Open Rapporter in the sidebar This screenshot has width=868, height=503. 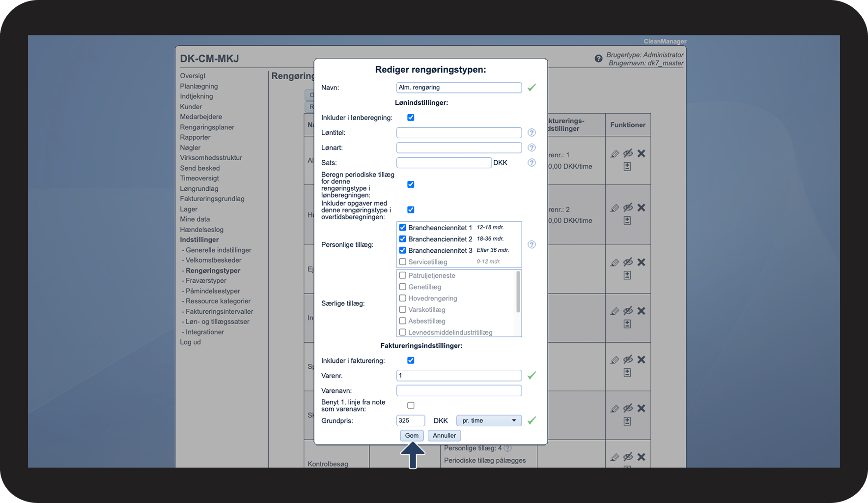point(195,137)
